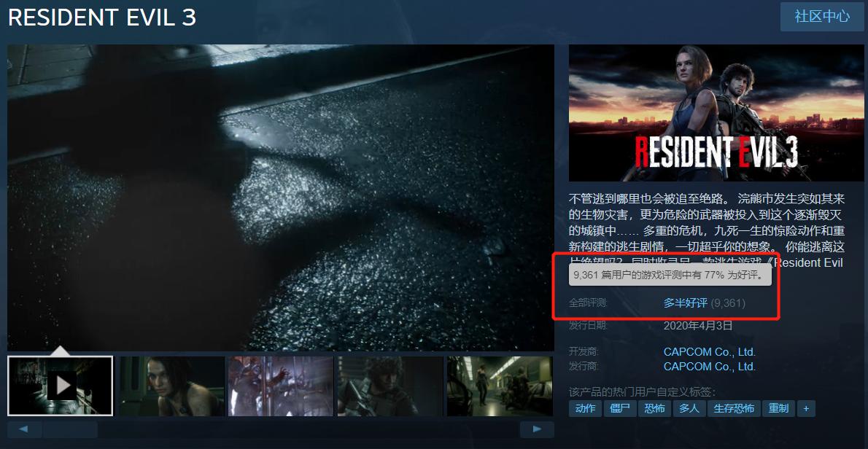Click the game description paragraph text
Viewport: 868px width, 449px height.
[707, 230]
